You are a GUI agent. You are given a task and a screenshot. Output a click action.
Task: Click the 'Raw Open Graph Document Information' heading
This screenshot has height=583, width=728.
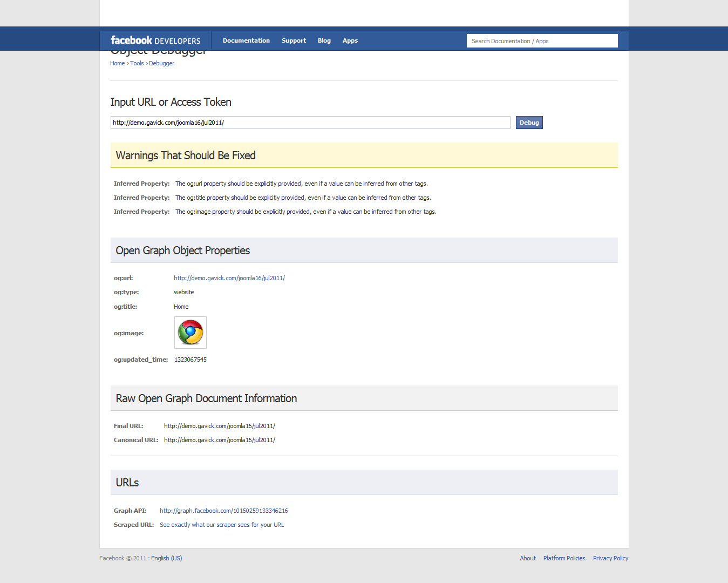(x=207, y=398)
